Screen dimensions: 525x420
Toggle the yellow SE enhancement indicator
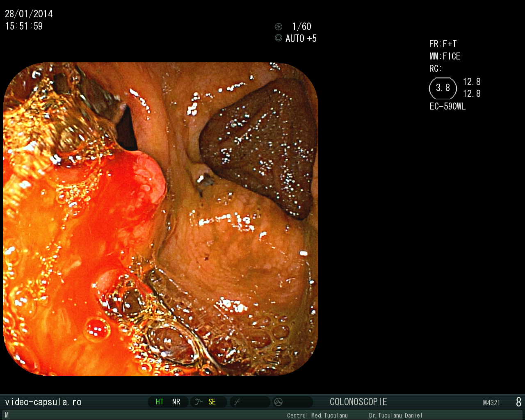pos(212,402)
